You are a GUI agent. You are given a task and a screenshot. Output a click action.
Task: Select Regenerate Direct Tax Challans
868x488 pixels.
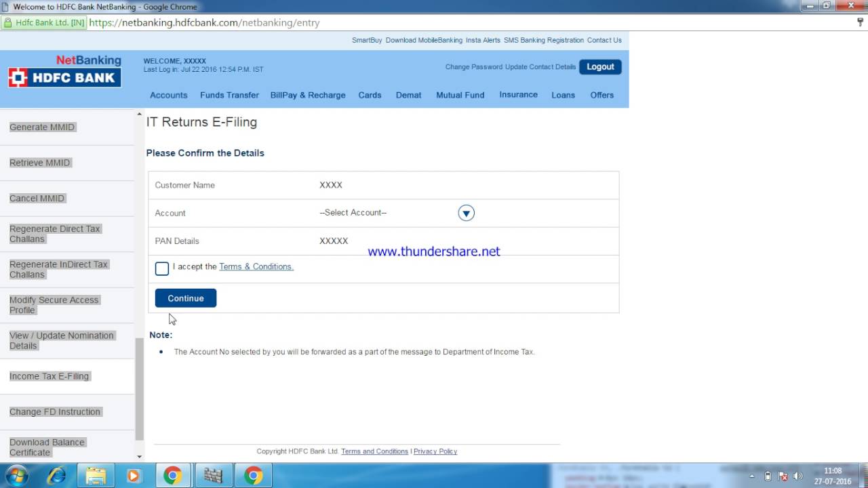tap(55, 234)
